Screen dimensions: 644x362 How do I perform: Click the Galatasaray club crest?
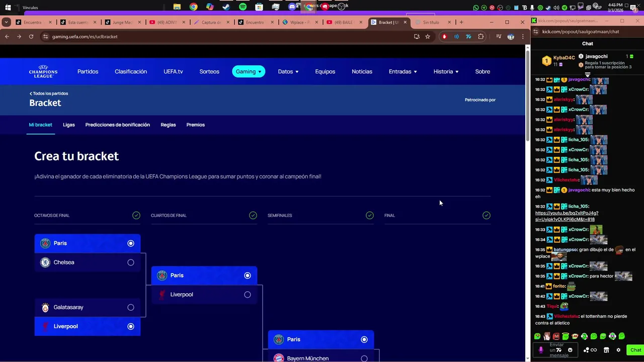[x=45, y=307]
